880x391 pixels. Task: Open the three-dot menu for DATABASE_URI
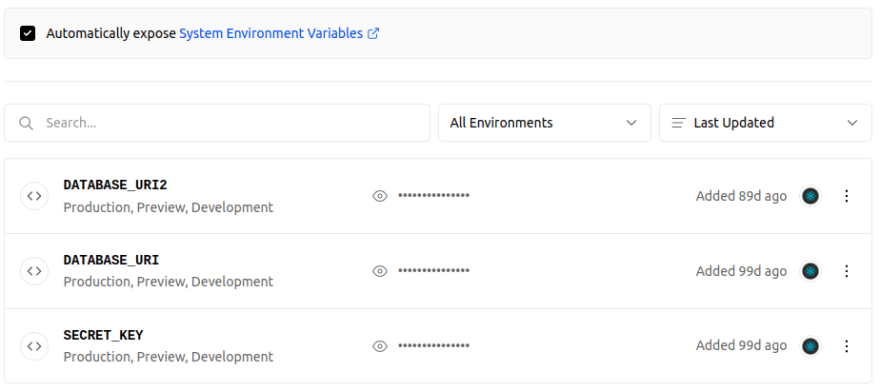click(x=847, y=271)
